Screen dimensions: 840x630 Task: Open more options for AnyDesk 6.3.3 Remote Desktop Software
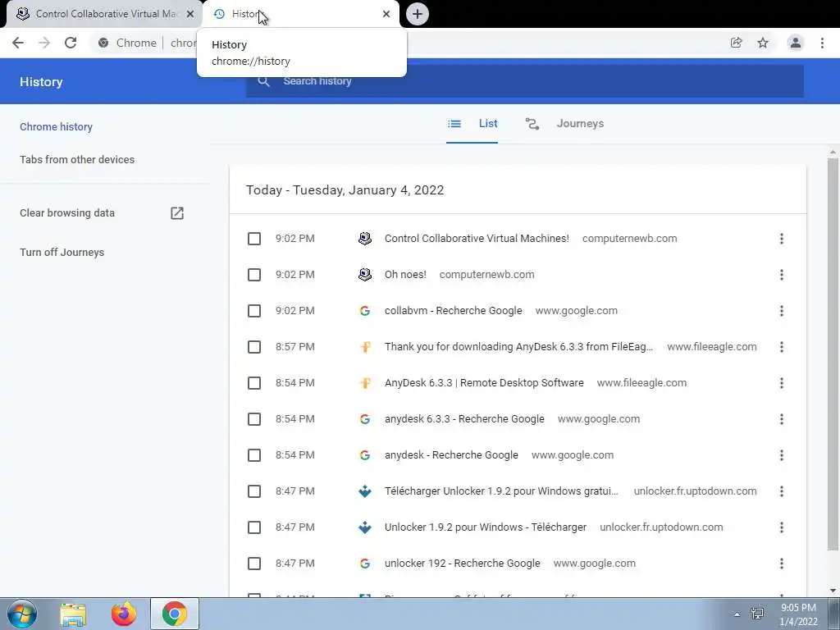tap(782, 383)
